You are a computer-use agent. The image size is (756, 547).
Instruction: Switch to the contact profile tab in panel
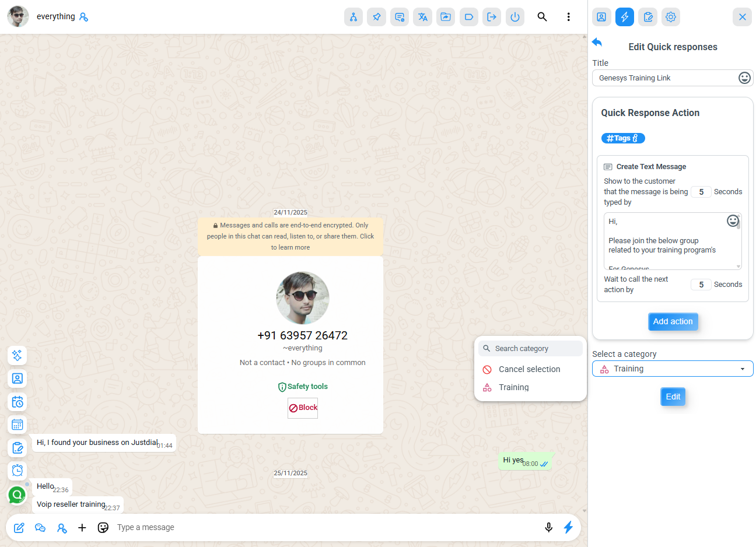pos(601,17)
